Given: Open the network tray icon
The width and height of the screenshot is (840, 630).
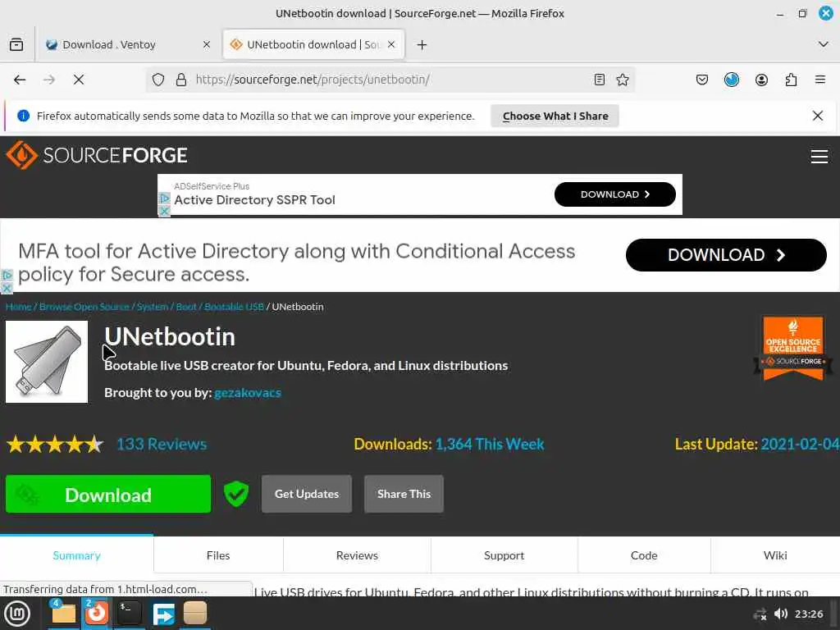Looking at the screenshot, I should tap(760, 614).
